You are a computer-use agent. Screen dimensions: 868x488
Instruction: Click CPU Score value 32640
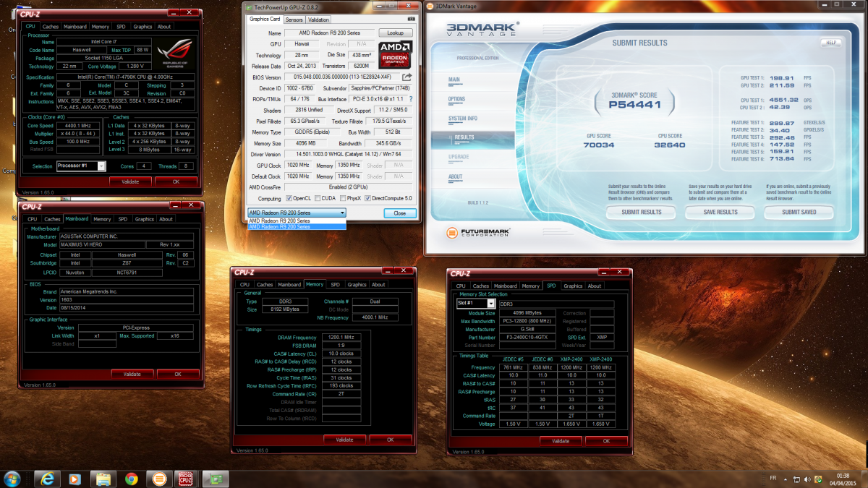point(670,144)
